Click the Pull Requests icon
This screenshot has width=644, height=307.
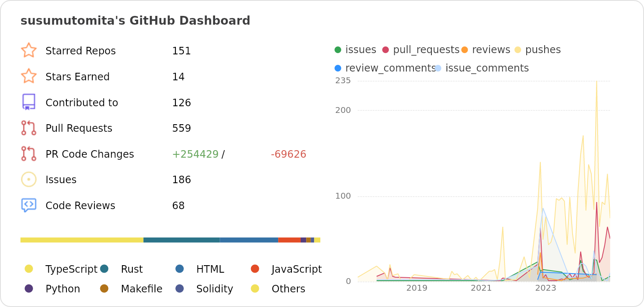coord(29,128)
